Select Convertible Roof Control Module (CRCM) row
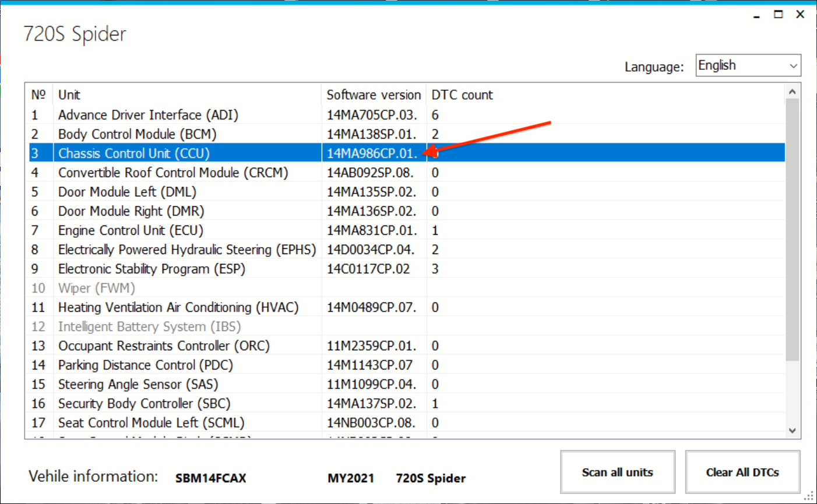Image resolution: width=817 pixels, height=504 pixels. pyautogui.click(x=407, y=172)
